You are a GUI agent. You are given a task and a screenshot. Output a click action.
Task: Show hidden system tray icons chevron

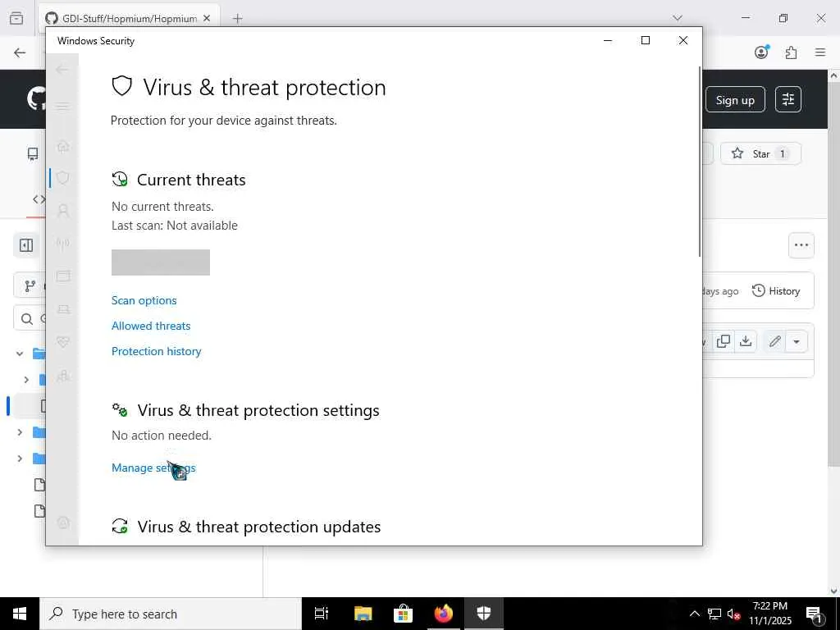click(x=694, y=614)
